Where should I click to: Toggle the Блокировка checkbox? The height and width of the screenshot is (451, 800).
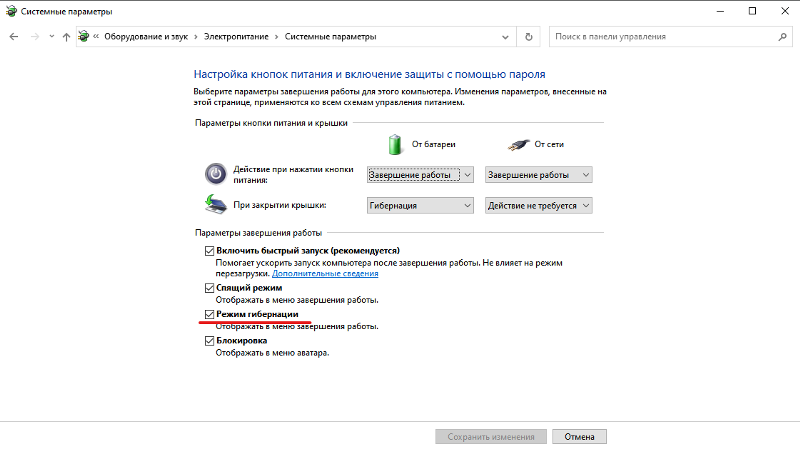coord(209,341)
